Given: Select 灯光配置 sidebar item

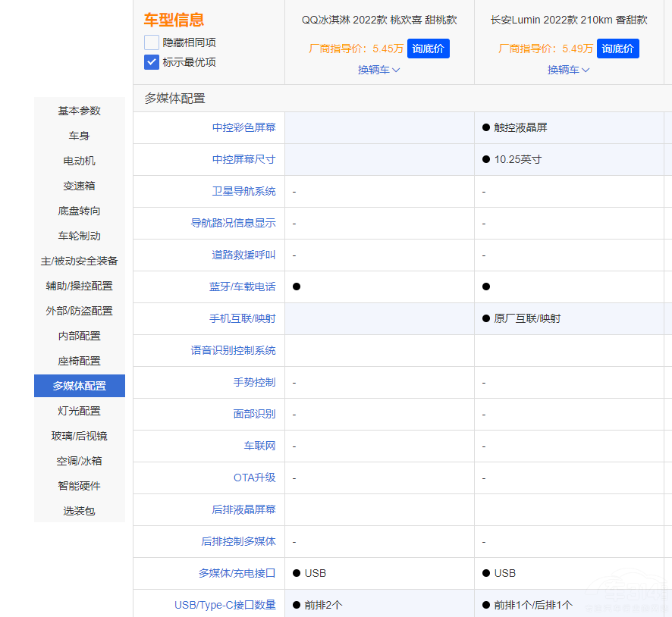Looking at the screenshot, I should click(80, 411).
